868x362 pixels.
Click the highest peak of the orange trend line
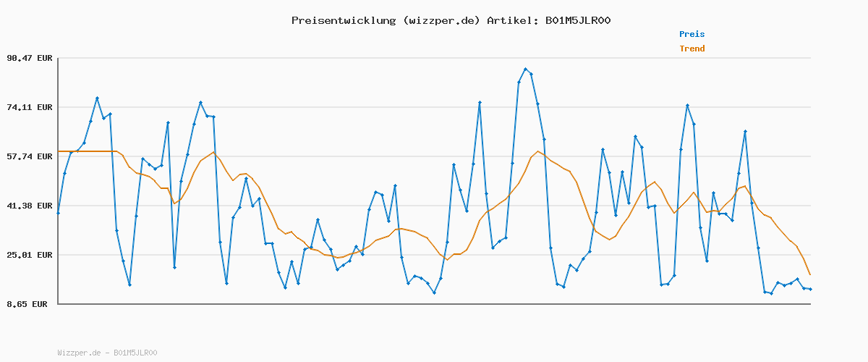point(537,151)
